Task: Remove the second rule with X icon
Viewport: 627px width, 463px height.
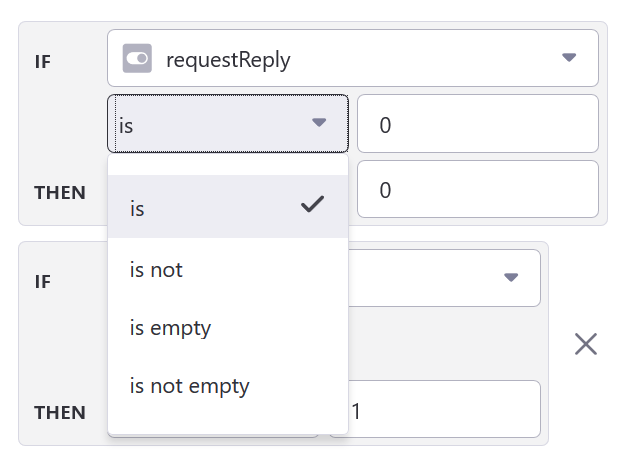Action: tap(586, 344)
